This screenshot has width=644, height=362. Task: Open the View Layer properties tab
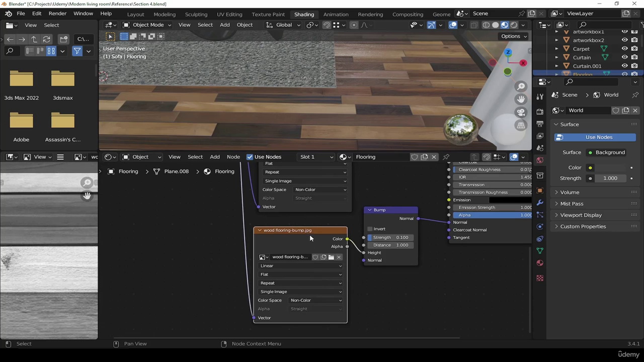click(x=540, y=136)
